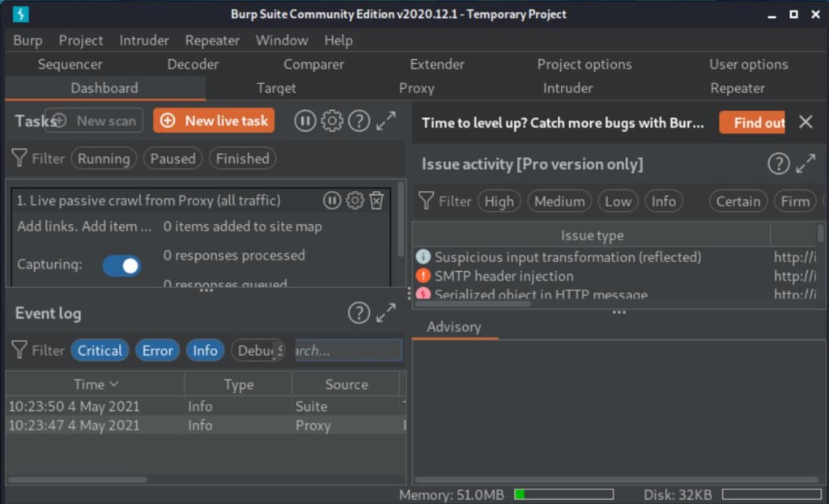
Task: Select the Advisory tab
Action: coord(454,327)
